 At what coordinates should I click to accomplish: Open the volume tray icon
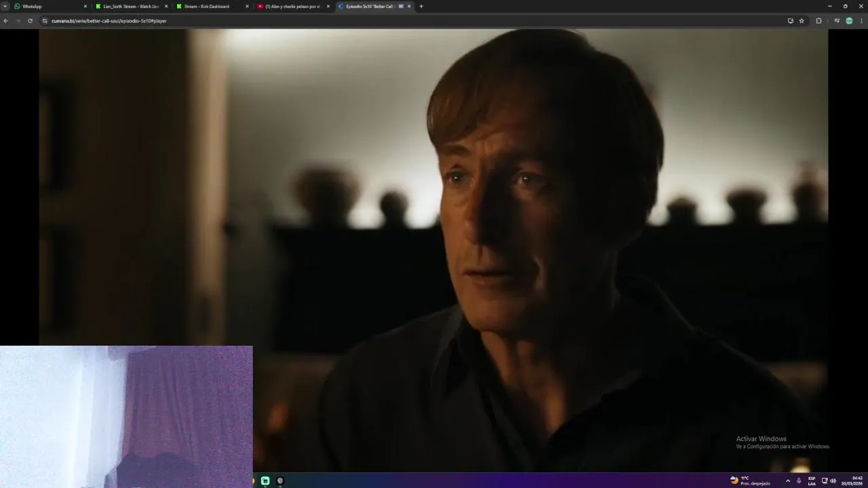coord(833,481)
